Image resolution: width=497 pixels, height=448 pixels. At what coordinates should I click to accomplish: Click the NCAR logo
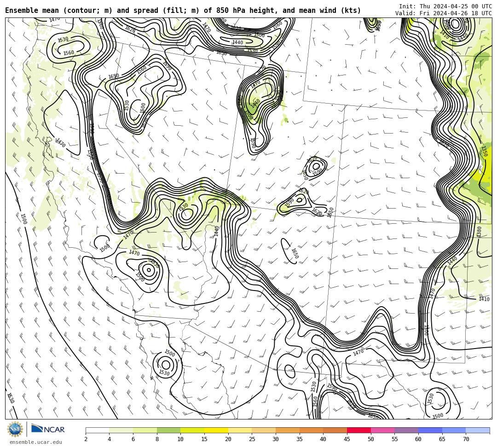(48, 429)
